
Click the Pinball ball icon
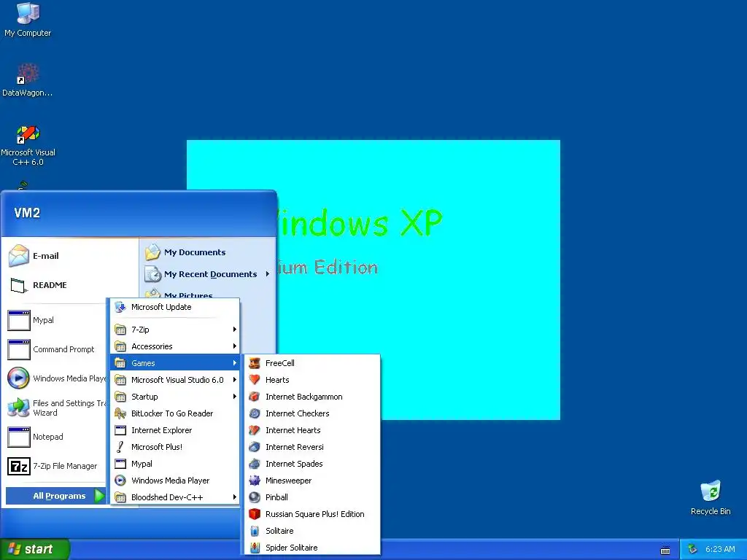coord(255,497)
